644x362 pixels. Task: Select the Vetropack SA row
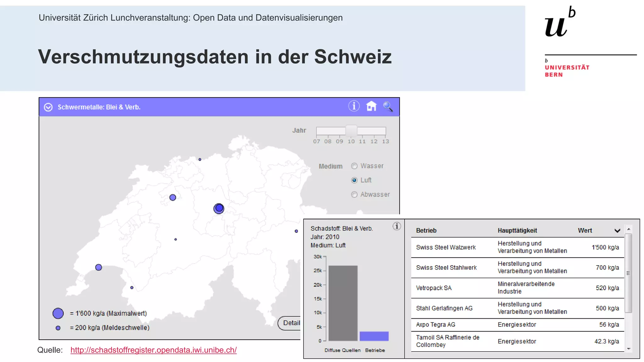click(x=518, y=288)
